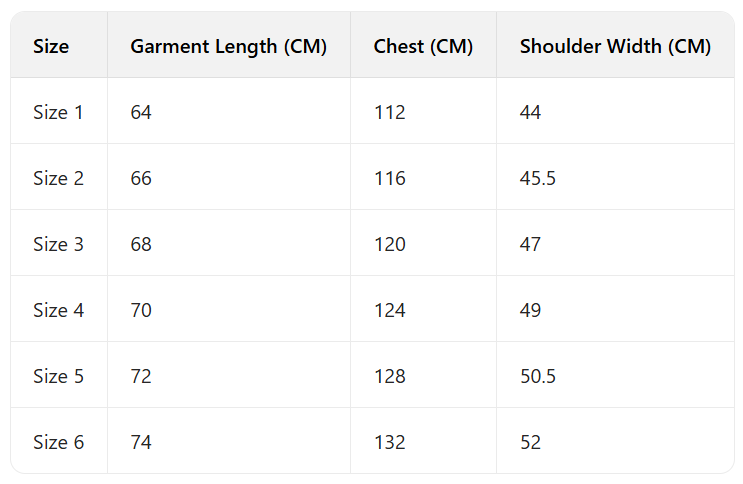This screenshot has height=484, width=743.
Task: Click the Garment Length (CM) header
Action: (x=228, y=46)
